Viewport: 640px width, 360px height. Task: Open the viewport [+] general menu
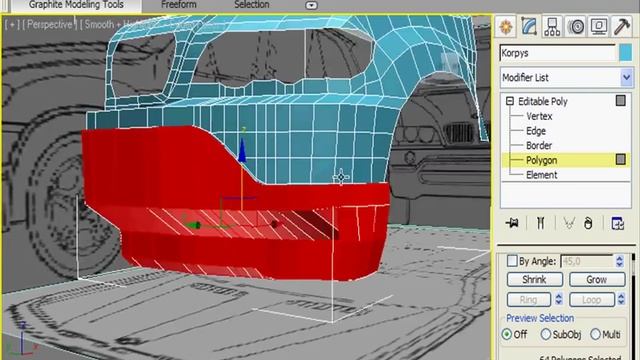coord(12,24)
